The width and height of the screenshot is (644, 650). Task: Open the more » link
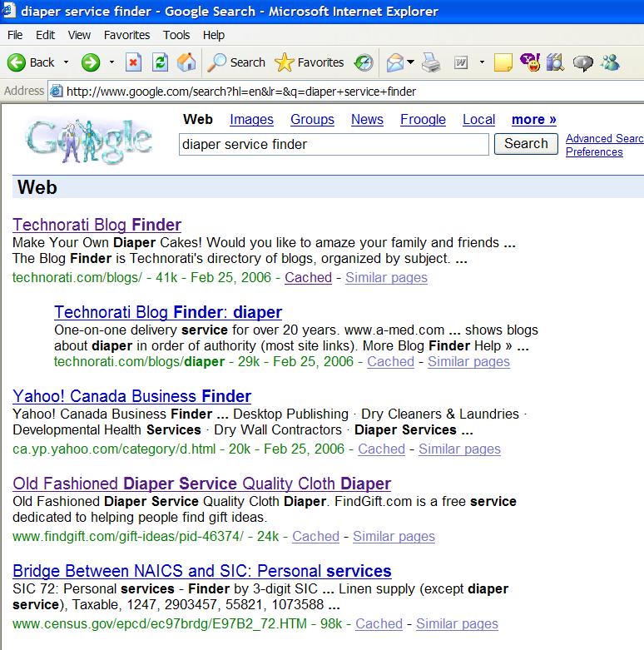(x=534, y=119)
